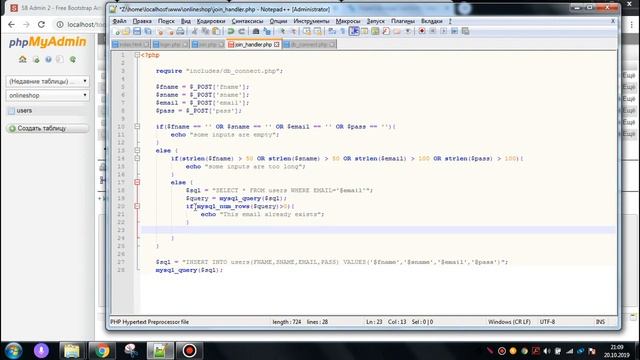640x360 pixels.
Task: Click 'PHP Hypertext Preprocessor file' status text
Action: 150,322
